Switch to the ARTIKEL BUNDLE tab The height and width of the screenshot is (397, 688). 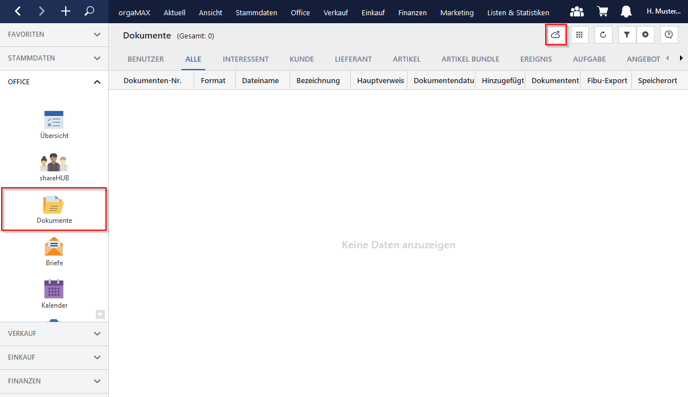pos(470,59)
